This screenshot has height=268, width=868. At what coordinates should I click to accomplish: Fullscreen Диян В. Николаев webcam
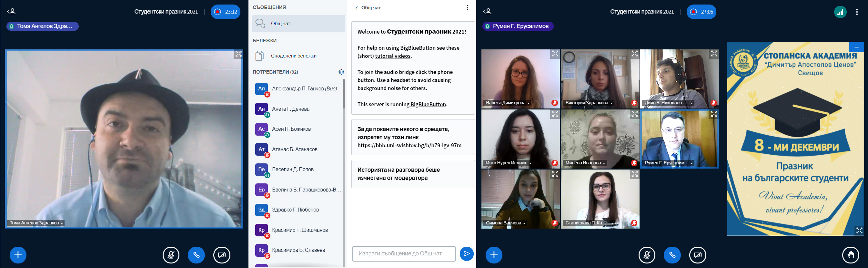(x=714, y=54)
